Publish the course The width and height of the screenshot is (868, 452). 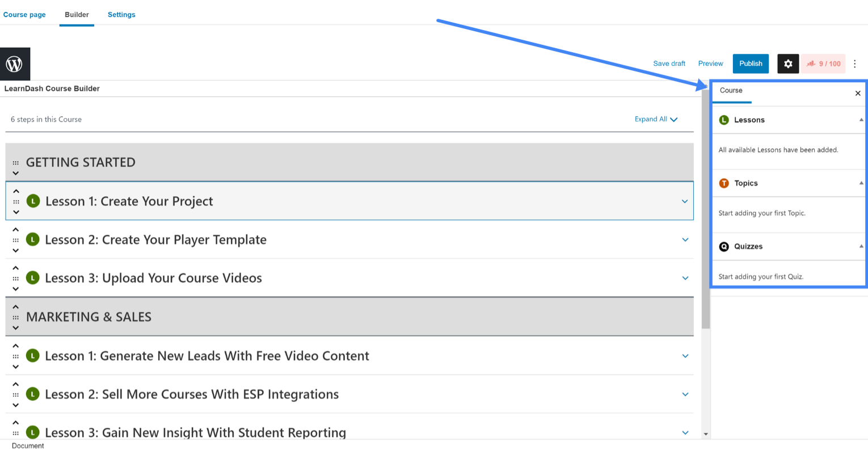[751, 64]
